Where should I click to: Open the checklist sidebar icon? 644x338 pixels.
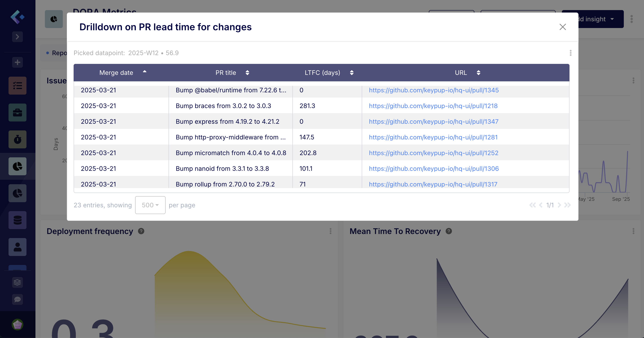(18, 86)
